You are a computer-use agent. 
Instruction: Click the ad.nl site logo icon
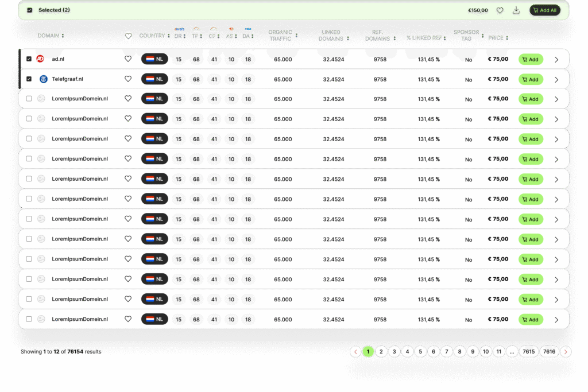41,59
